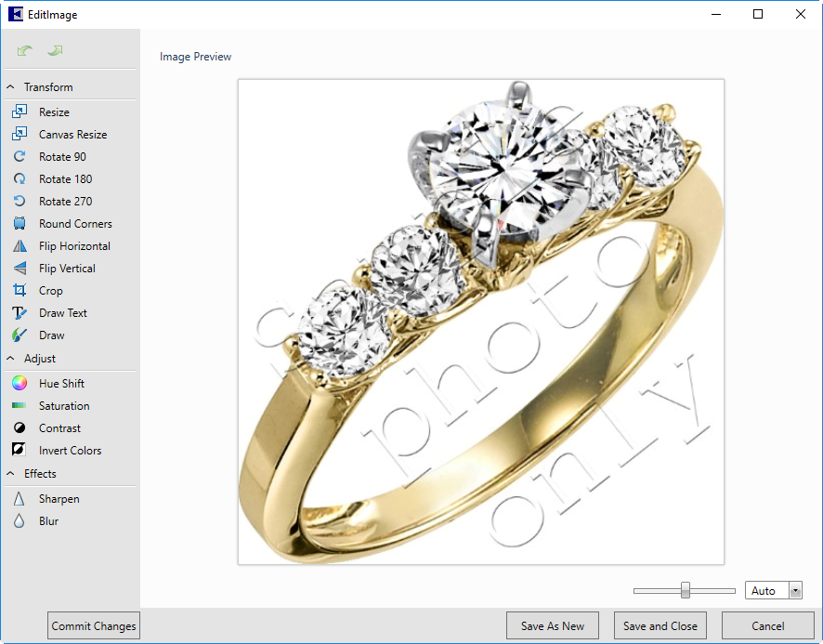Viewport: 823px width, 644px height.
Task: Click the Save As New button
Action: click(x=553, y=626)
